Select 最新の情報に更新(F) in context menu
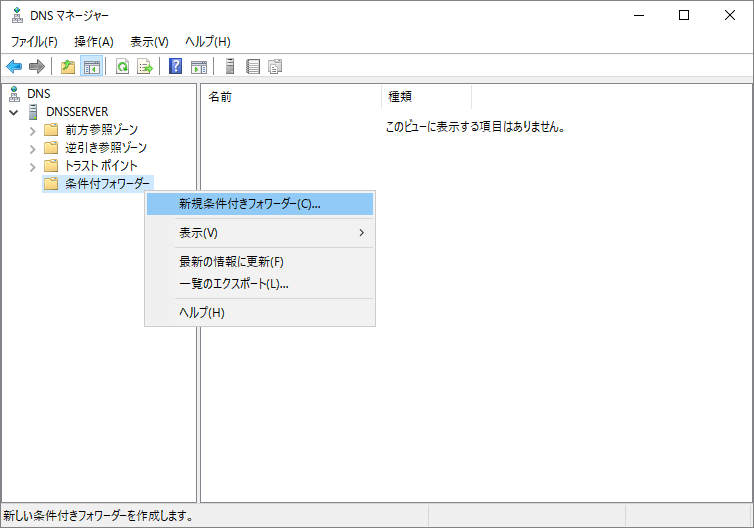This screenshot has width=754, height=528. 231,262
